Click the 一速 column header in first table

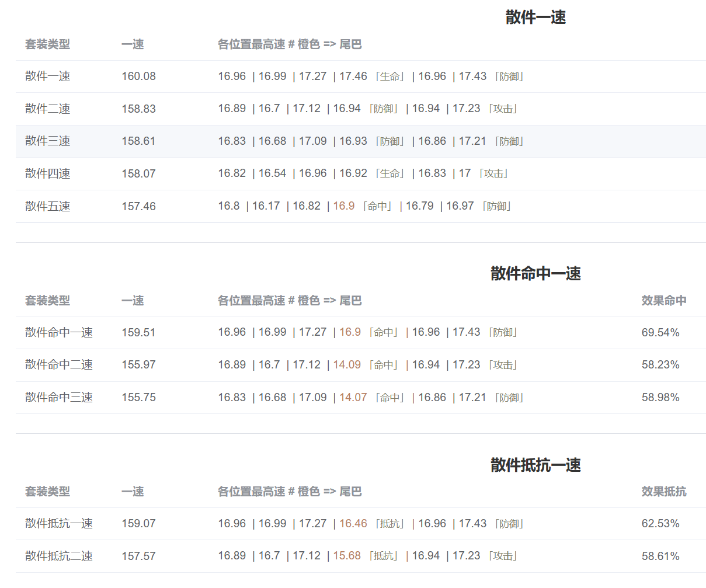coord(133,44)
